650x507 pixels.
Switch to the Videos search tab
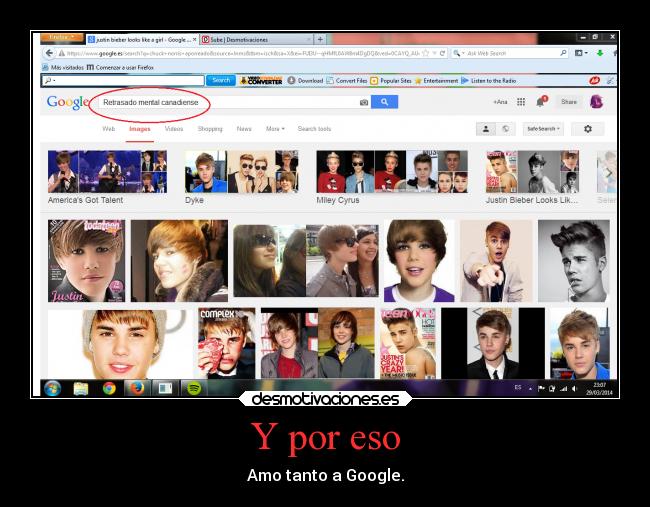[174, 129]
